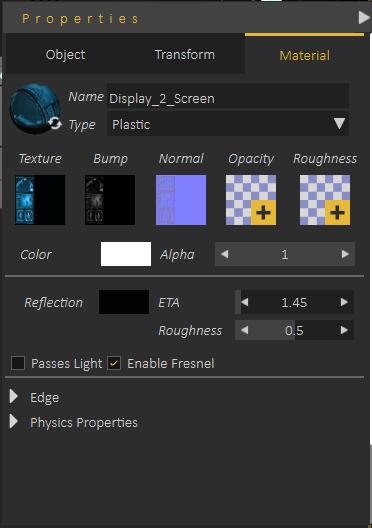This screenshot has height=528, width=372.
Task: Decrease reflection Roughness with left arrow
Action: [x=245, y=330]
